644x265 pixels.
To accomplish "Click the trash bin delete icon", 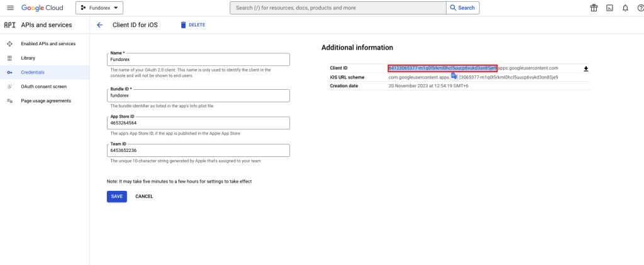I will 183,25.
